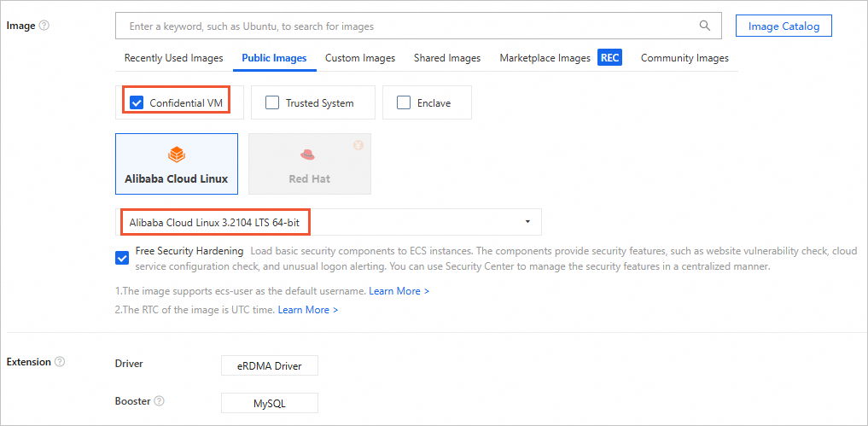
Task: Select the Red Hat image card
Action: pyautogui.click(x=310, y=164)
